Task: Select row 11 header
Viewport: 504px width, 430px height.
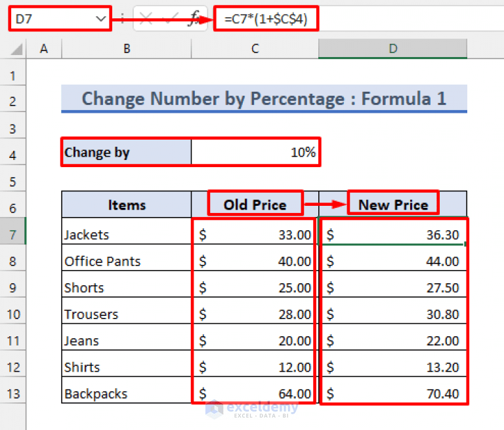Action: tap(13, 337)
